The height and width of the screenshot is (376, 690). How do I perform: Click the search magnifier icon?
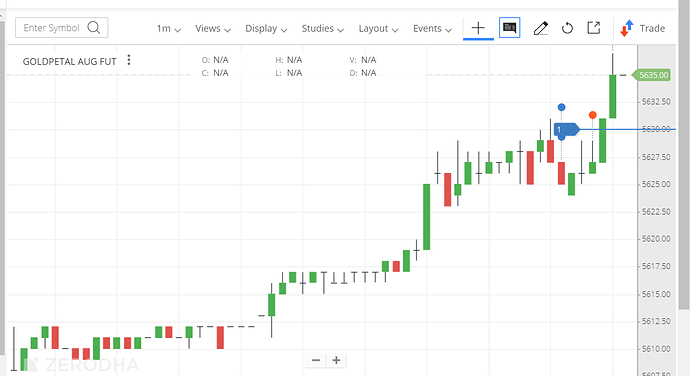tap(94, 27)
